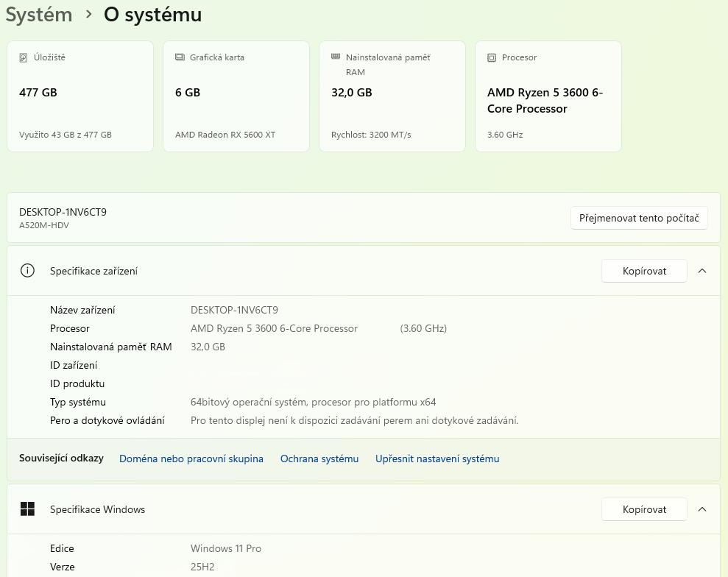728x577 pixels.
Task: Copy device specs with Kopírovat button
Action: pyautogui.click(x=644, y=271)
